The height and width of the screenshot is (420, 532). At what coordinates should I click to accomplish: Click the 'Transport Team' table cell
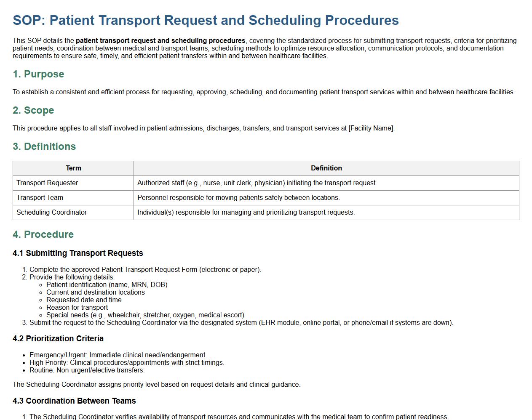tap(40, 197)
